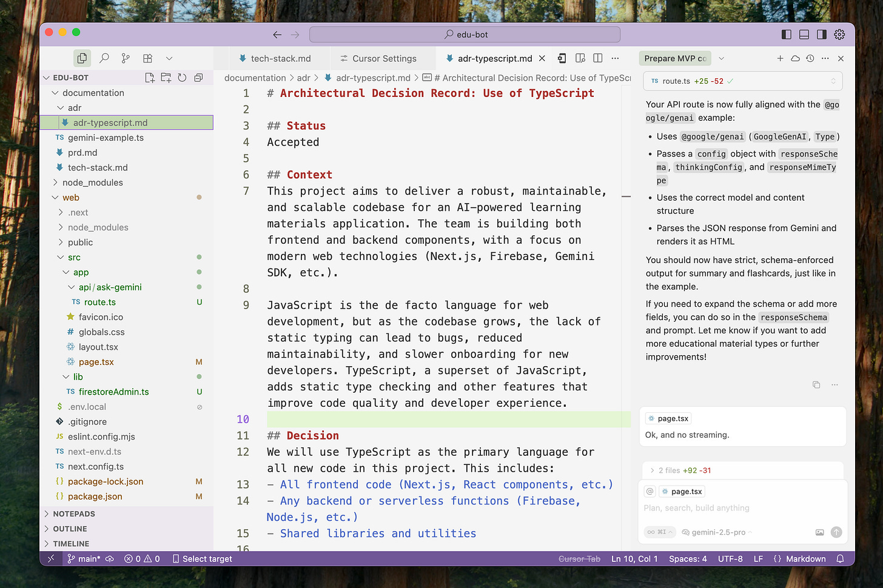The height and width of the screenshot is (588, 883).
Task: Open prd.md file
Action: click(x=126, y=153)
